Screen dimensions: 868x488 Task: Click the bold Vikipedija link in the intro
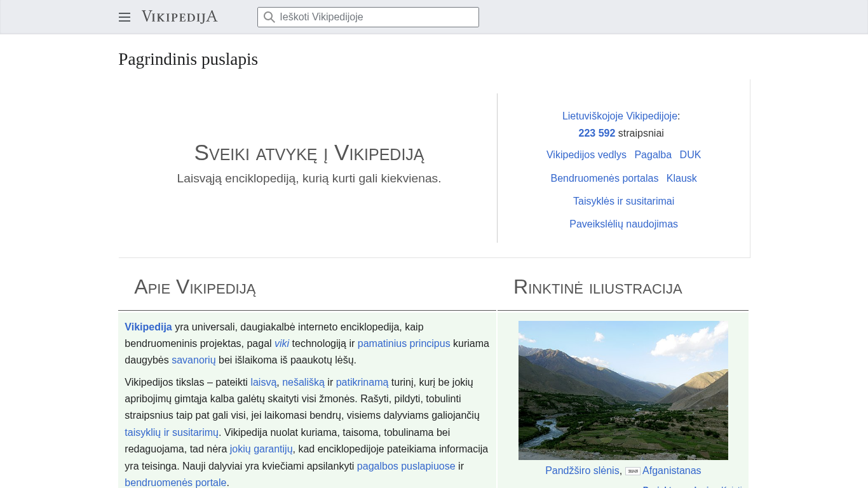coord(148,327)
